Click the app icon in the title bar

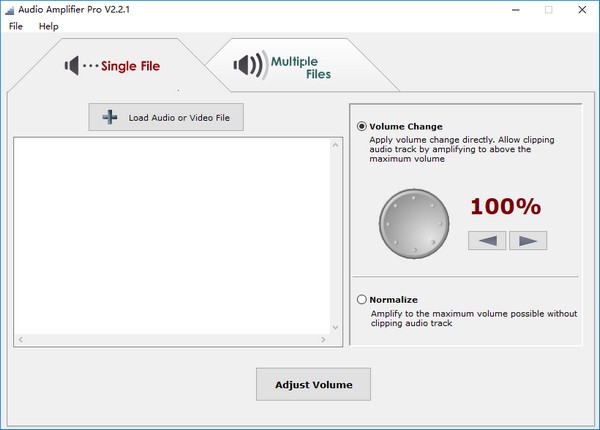[x=10, y=10]
